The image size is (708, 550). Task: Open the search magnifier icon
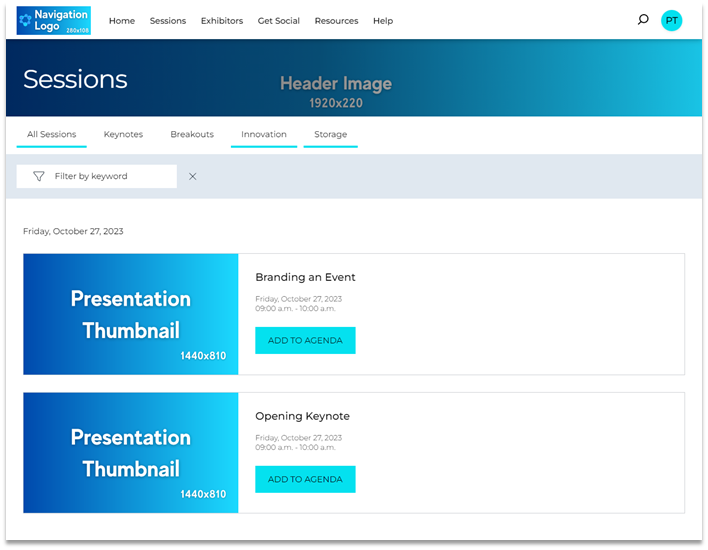pyautogui.click(x=643, y=19)
